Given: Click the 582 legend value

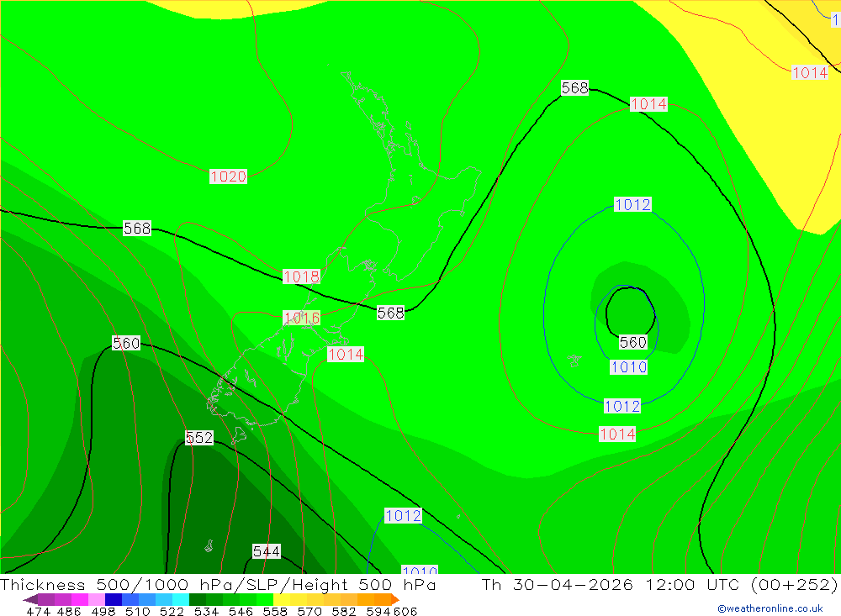Looking at the screenshot, I should (343, 611).
